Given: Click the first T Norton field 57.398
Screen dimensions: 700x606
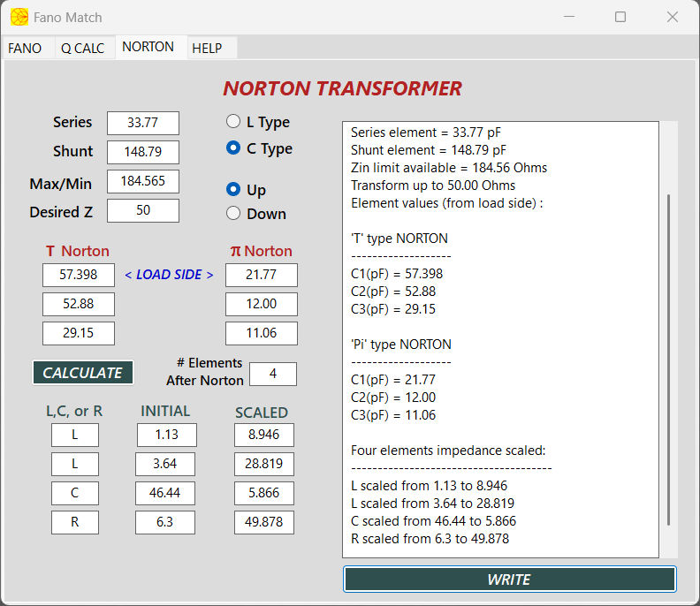Looking at the screenshot, I should (78, 275).
